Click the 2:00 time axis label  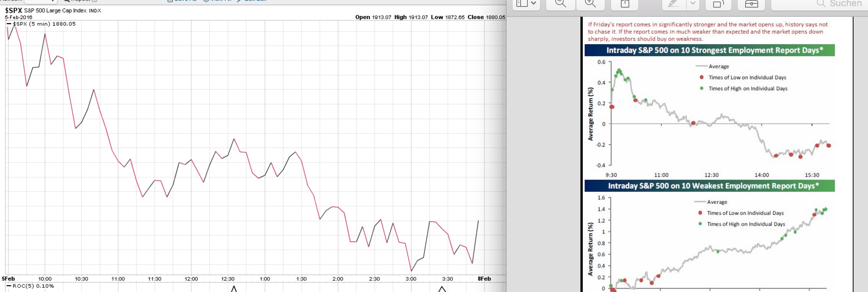point(338,279)
